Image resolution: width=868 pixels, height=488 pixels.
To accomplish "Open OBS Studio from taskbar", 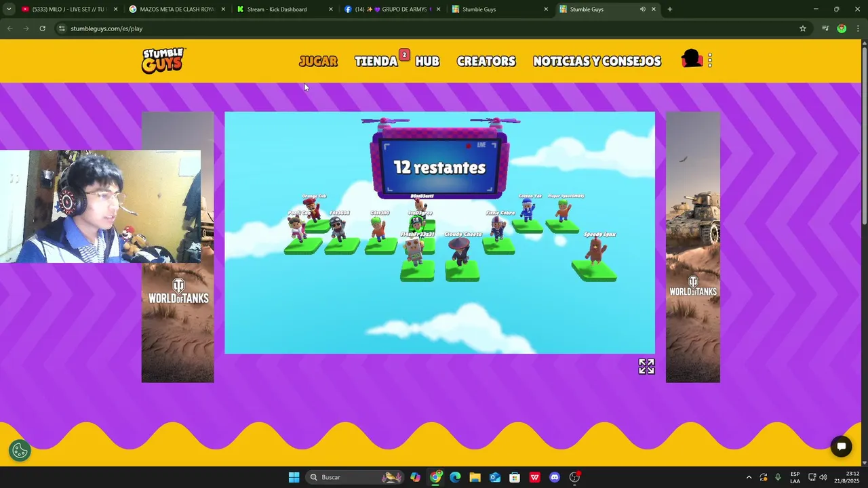I will (x=574, y=477).
